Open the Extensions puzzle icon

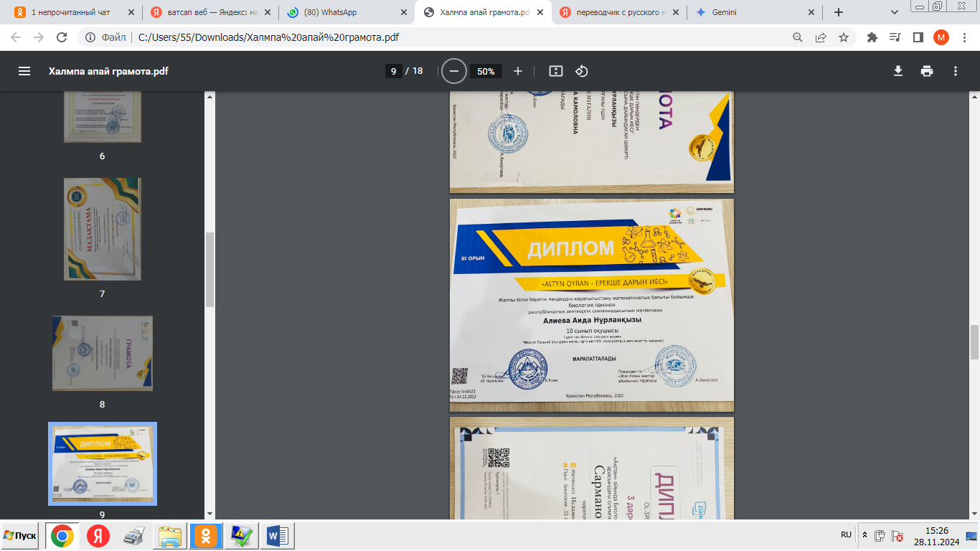[872, 37]
